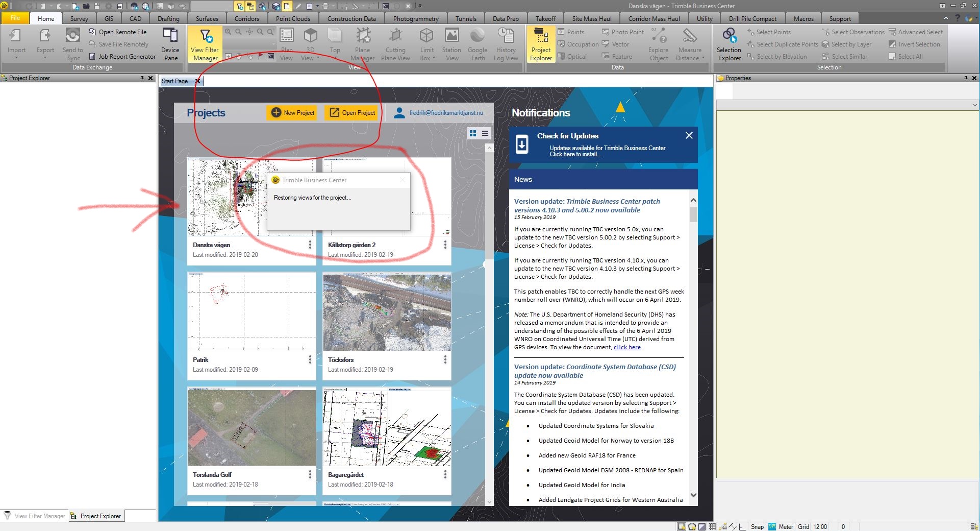Screen dimensions: 980x531
Task: Follow the 'click here' memorandum link
Action: tap(627, 347)
